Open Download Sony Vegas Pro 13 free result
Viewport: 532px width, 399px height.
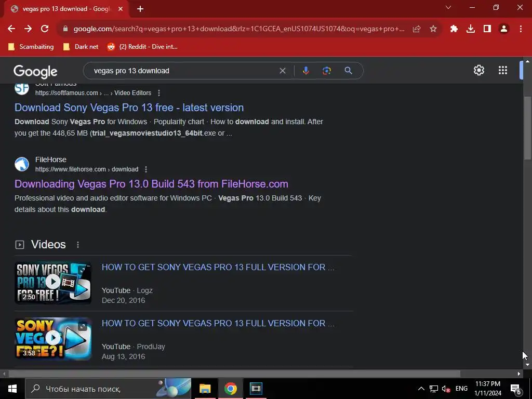pos(129,108)
